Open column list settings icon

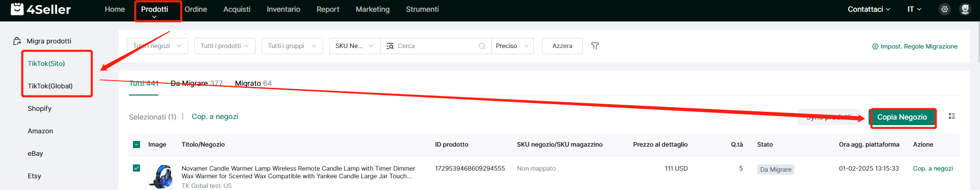(952, 116)
